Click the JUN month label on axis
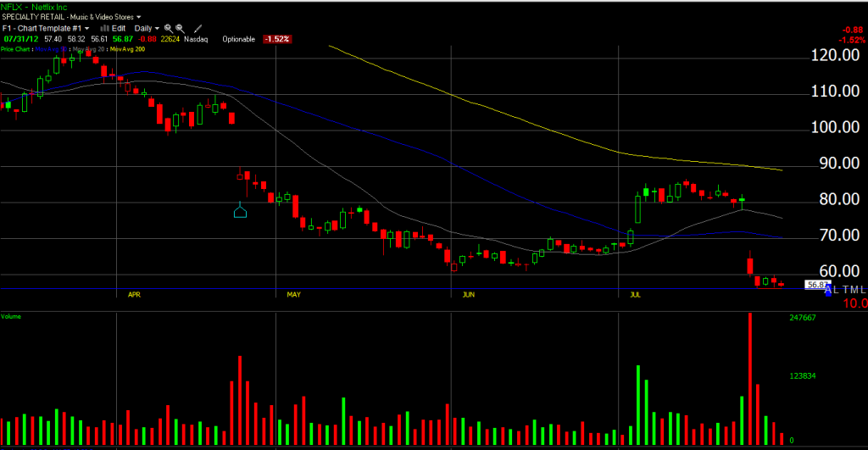This screenshot has height=450, width=868. [468, 294]
